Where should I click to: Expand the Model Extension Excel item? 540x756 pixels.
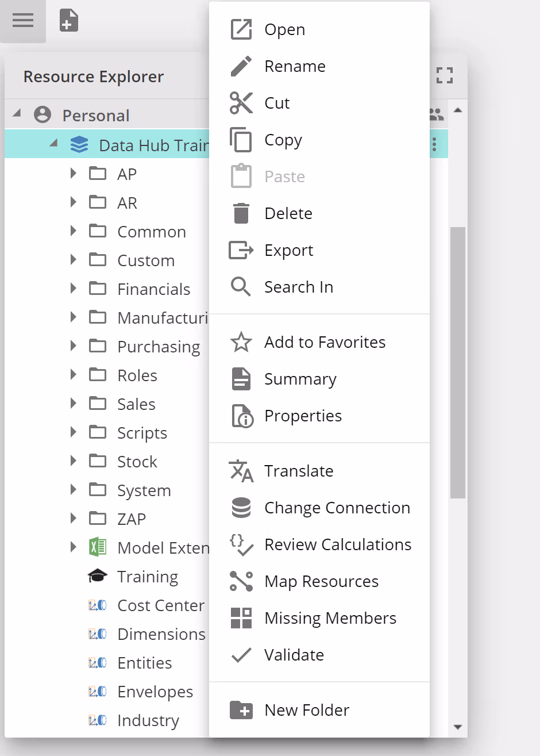click(x=73, y=547)
